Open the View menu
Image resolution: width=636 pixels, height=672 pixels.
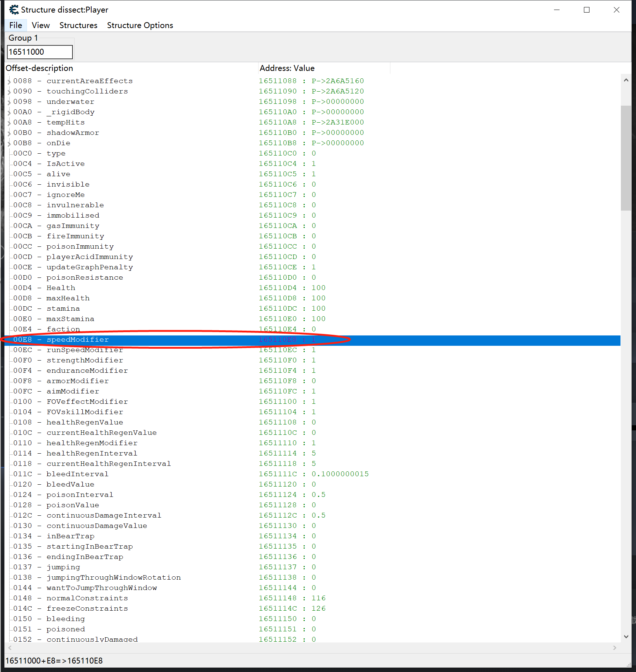41,25
